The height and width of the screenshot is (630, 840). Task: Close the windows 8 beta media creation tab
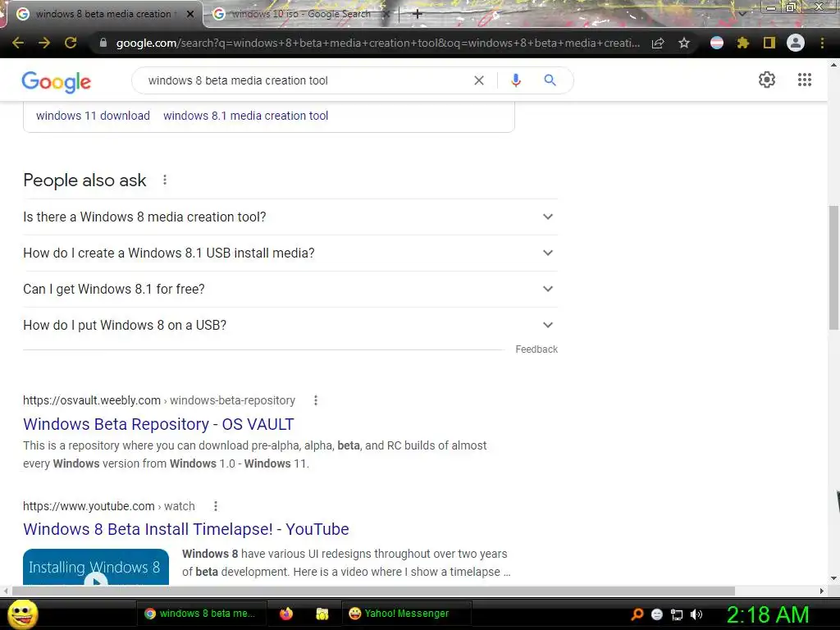coord(189,14)
